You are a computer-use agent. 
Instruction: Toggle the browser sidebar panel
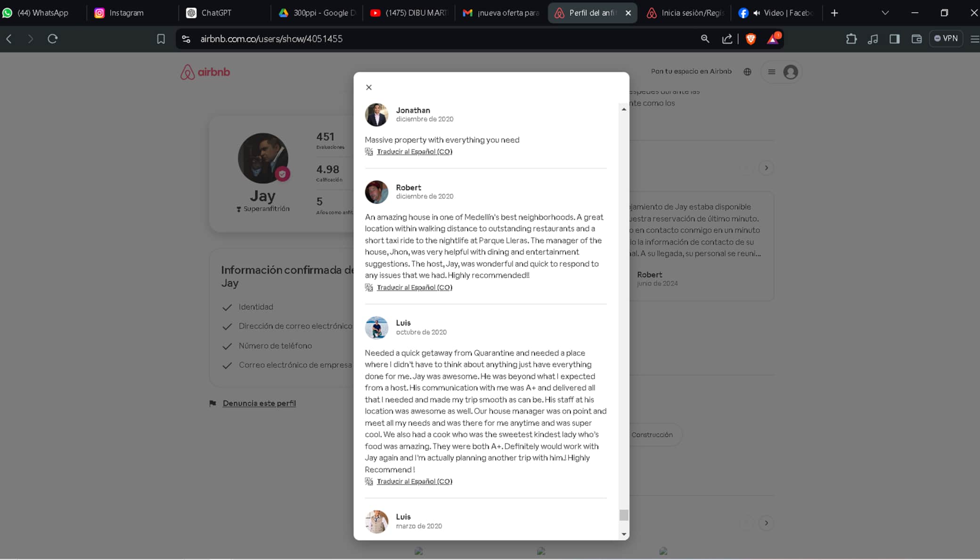[894, 39]
